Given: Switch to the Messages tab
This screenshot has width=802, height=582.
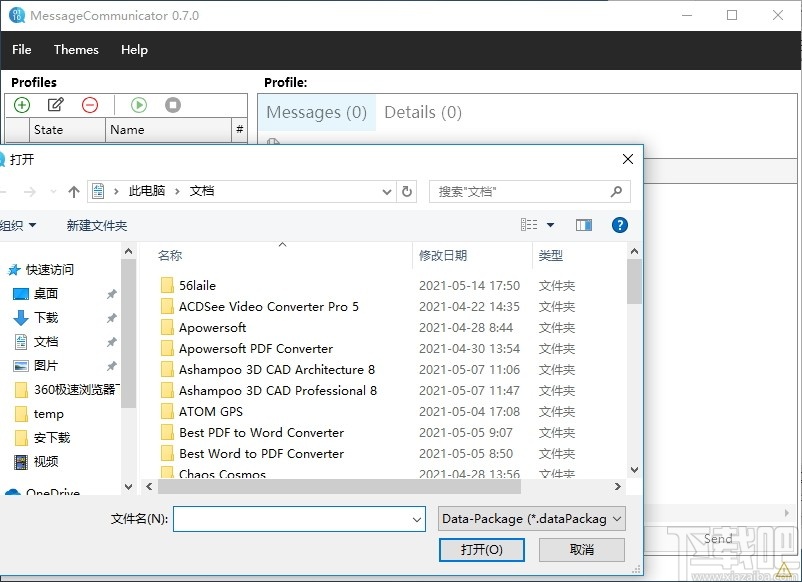Looking at the screenshot, I should pyautogui.click(x=316, y=112).
